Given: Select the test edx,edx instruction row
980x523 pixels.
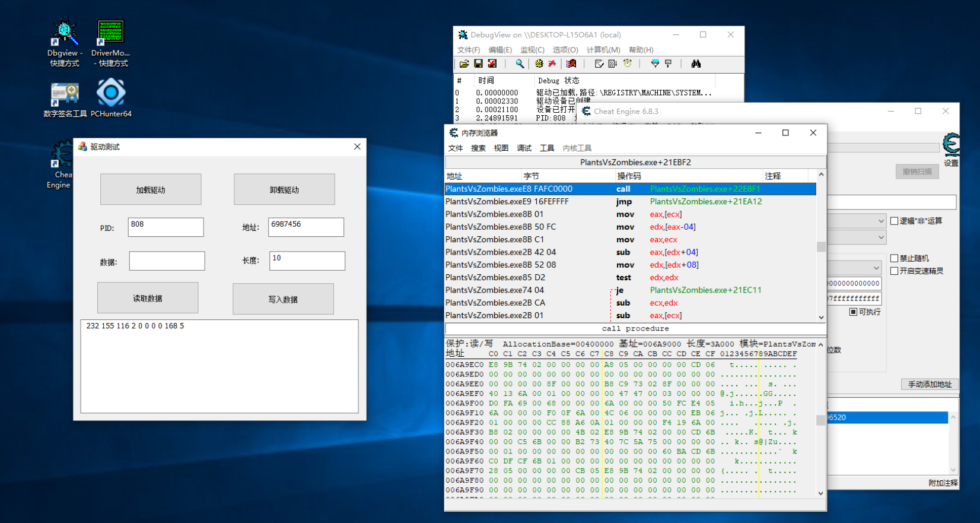Looking at the screenshot, I should pyautogui.click(x=631, y=277).
